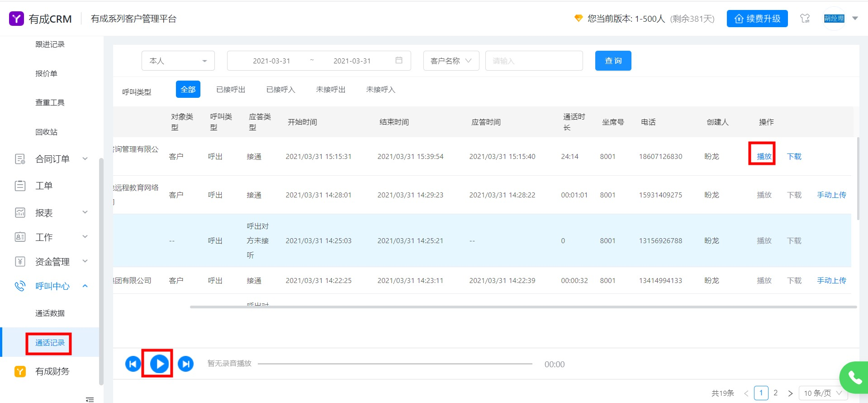868x403 pixels.
Task: Click 手动上传 for 13414994133 call
Action: pos(831,280)
